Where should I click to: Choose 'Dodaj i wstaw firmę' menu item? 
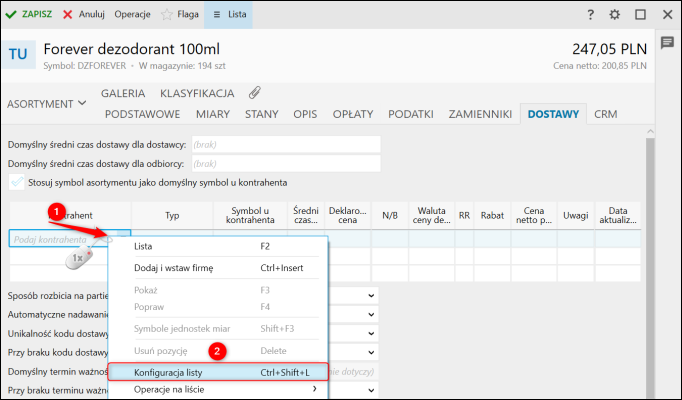click(x=218, y=268)
